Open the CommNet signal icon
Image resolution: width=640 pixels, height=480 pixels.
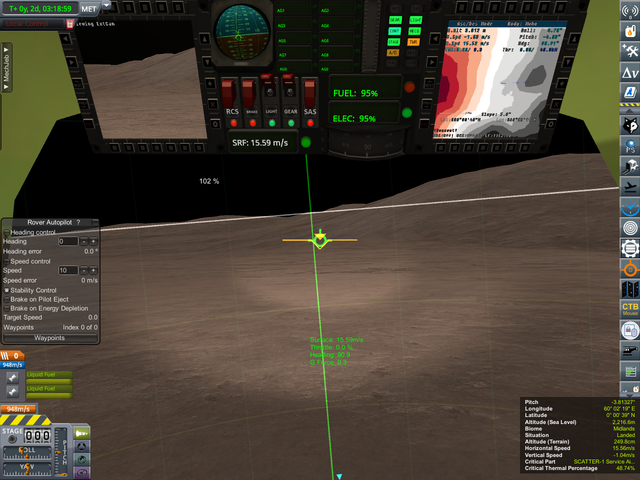pos(630,10)
